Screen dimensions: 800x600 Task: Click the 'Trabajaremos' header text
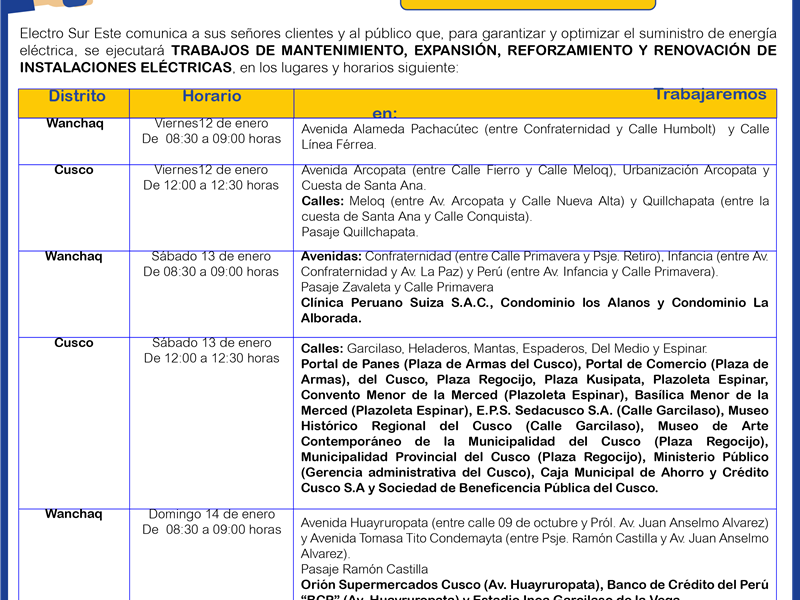pos(709,95)
